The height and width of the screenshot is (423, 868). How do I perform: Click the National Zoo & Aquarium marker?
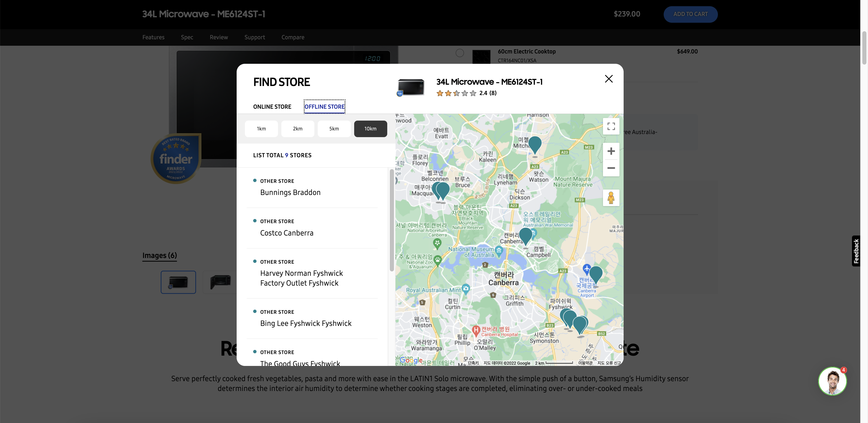point(437,260)
